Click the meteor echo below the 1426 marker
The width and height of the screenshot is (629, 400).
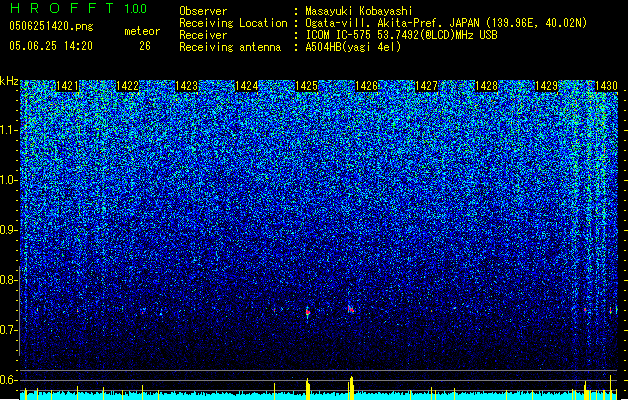coord(351,309)
